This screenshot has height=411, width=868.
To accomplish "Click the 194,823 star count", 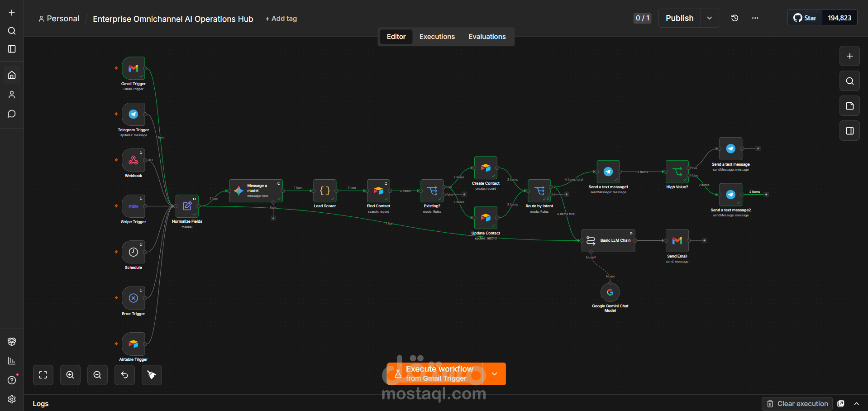I will tap(839, 18).
